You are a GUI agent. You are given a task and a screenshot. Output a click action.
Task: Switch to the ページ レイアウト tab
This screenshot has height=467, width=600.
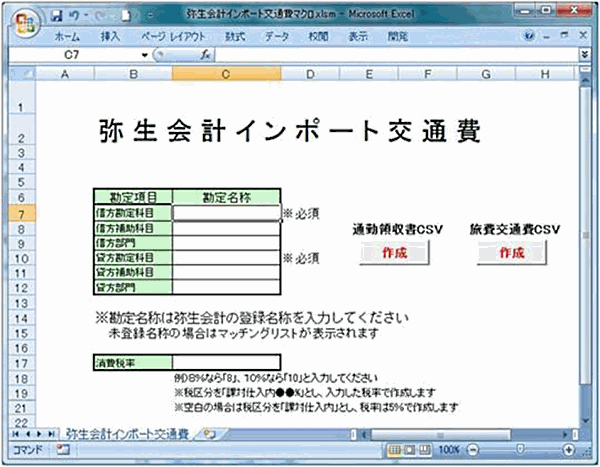(173, 37)
